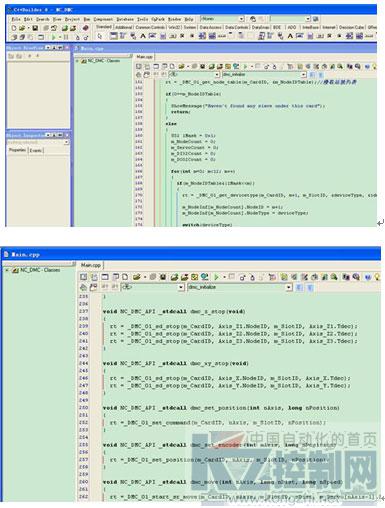Select the Main.cpp tab in lower editor
Screen dimensions: 385x508
91,265
